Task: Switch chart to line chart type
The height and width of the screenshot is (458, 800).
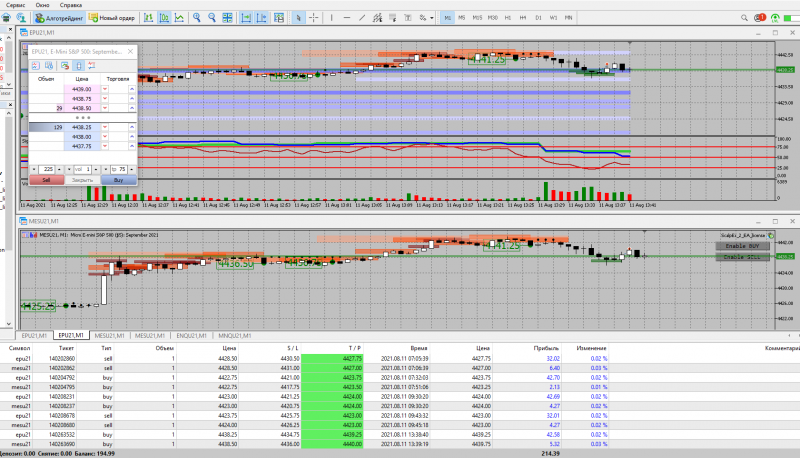Action: click(178, 18)
